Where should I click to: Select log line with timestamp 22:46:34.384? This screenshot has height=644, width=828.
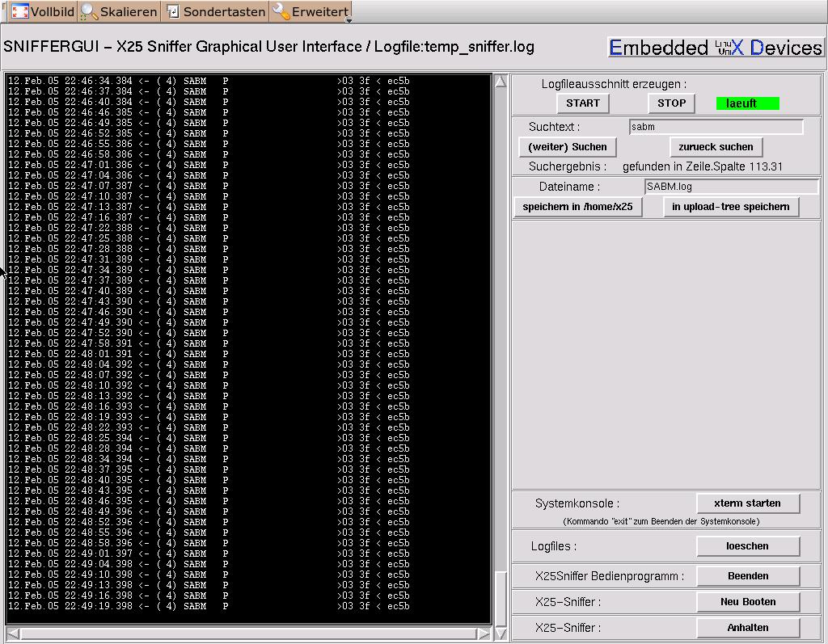(x=209, y=81)
